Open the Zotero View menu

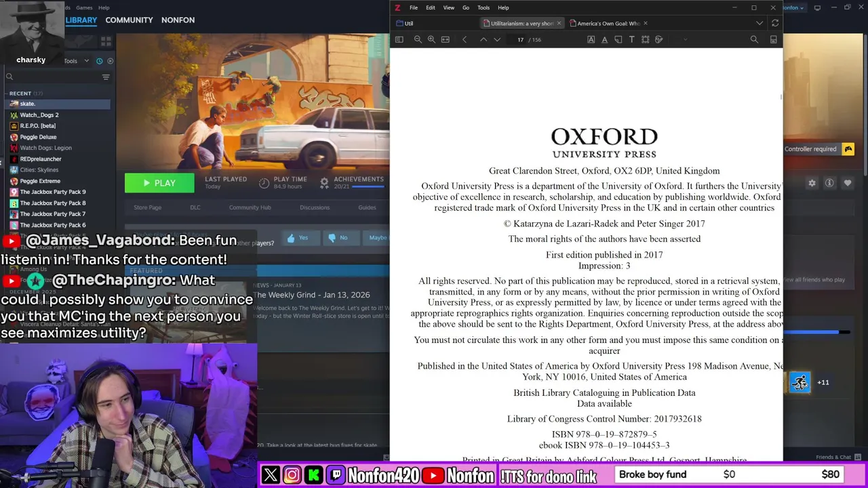pyautogui.click(x=449, y=7)
